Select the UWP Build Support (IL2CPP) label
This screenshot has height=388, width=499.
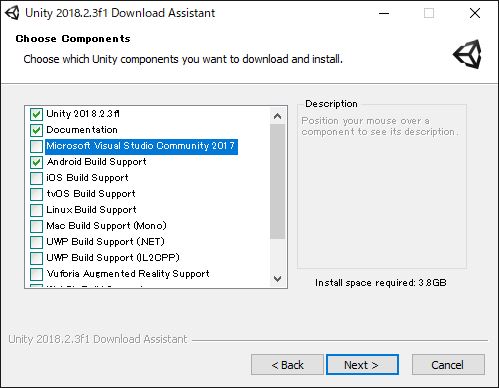[x=113, y=258]
